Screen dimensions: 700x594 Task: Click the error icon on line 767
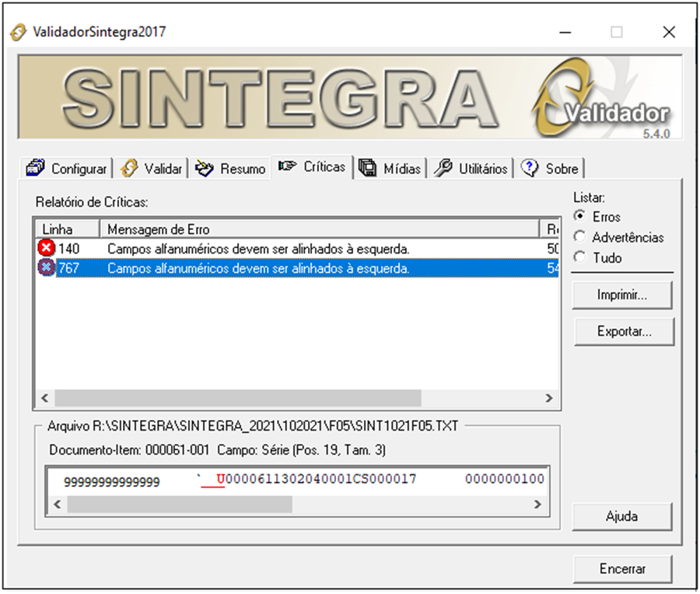[x=46, y=267]
